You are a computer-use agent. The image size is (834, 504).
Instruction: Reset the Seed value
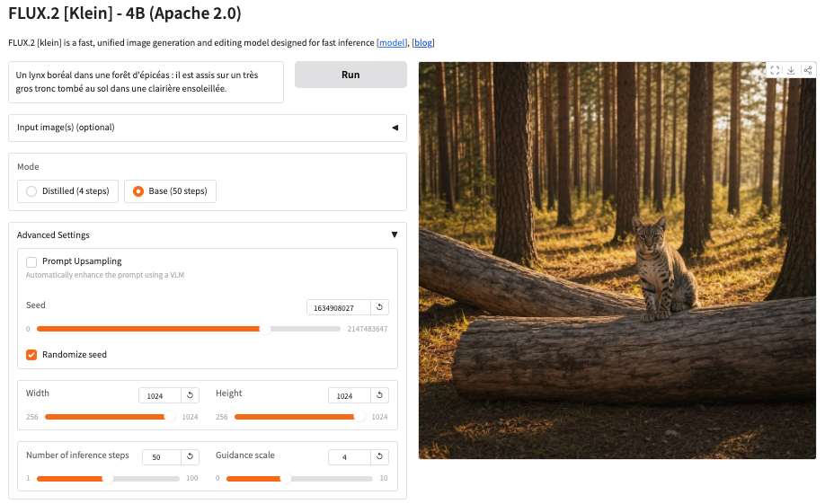pyautogui.click(x=379, y=307)
